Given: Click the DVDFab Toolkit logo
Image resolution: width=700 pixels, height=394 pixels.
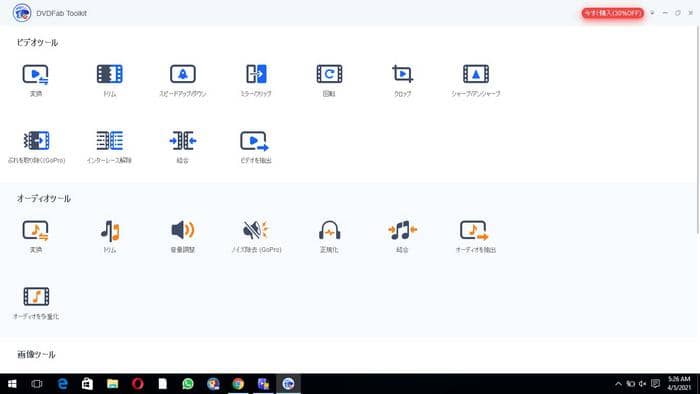Looking at the screenshot, I should (x=22, y=13).
